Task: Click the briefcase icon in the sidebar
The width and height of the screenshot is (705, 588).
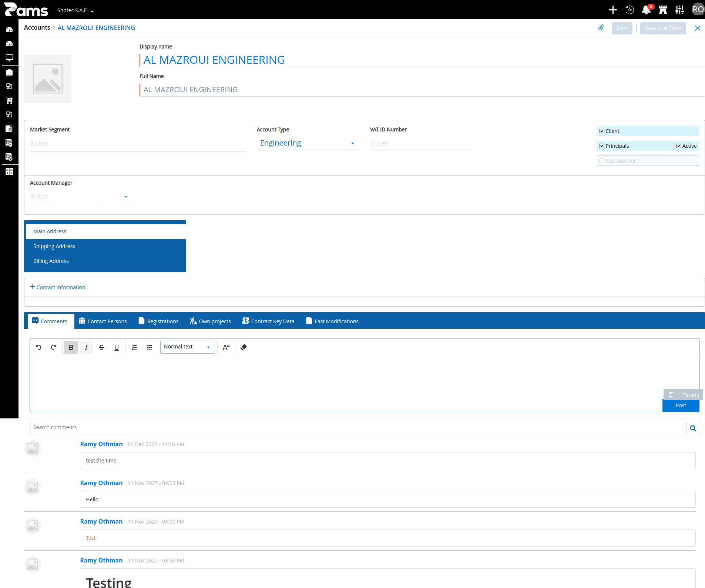Action: pyautogui.click(x=9, y=72)
